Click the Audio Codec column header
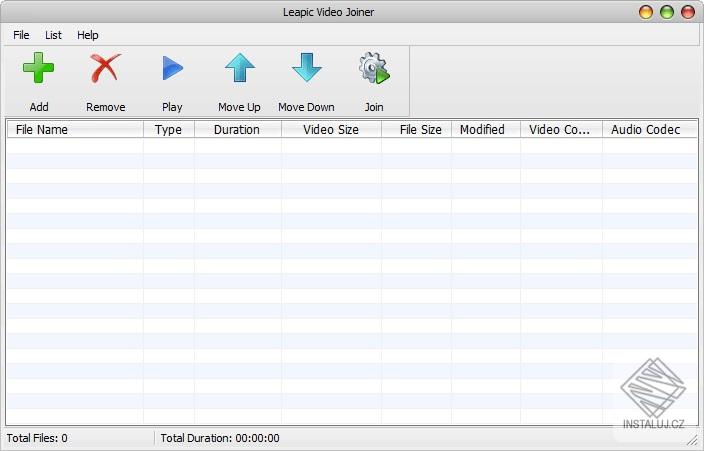This screenshot has height=451, width=704. coord(650,129)
